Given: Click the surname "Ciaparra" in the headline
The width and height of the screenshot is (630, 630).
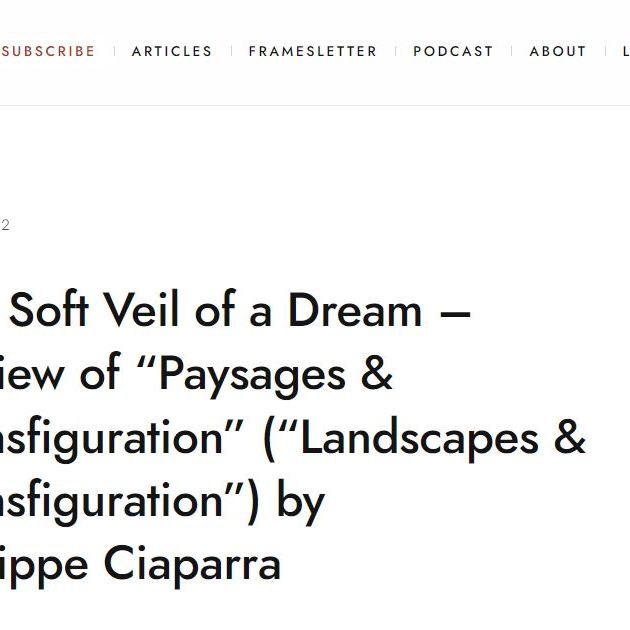Looking at the screenshot, I should (192, 565).
